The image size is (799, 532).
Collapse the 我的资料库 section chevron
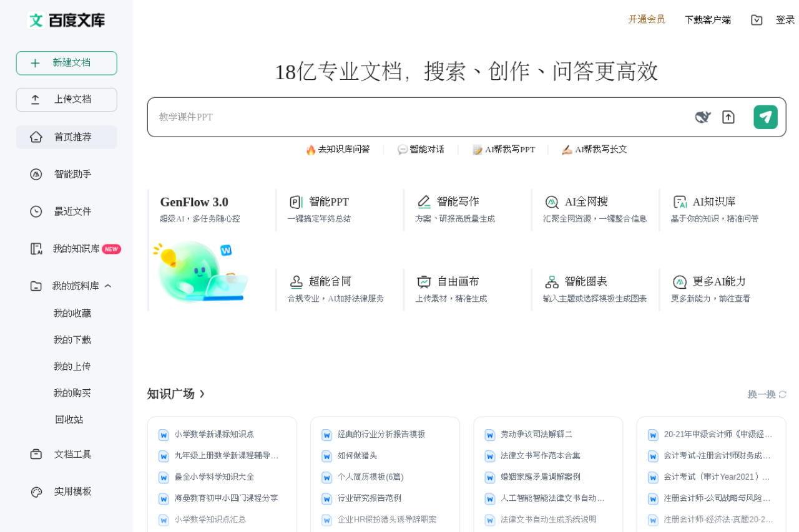pos(108,286)
